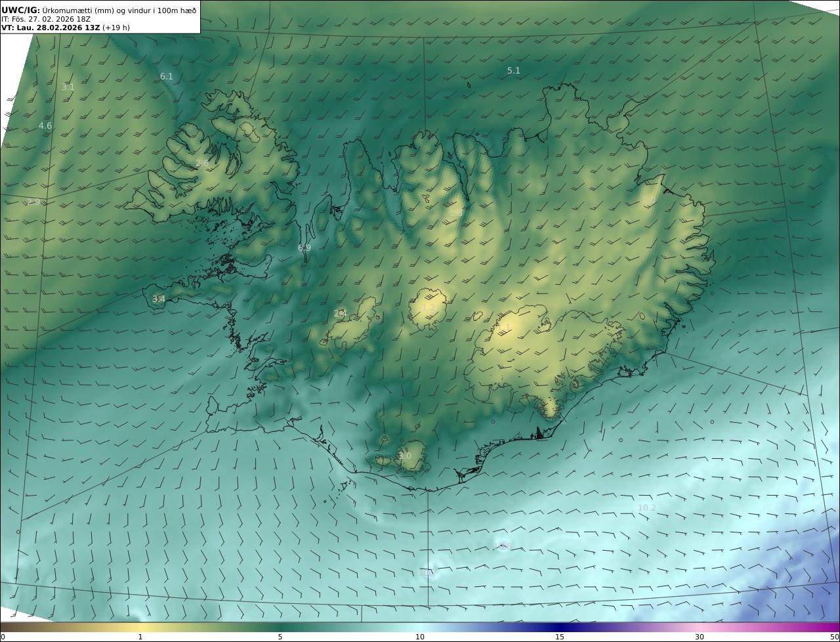Viewport: 840px width, 642px height.
Task: Click the 6.1 value label on the map
Action: (x=167, y=76)
